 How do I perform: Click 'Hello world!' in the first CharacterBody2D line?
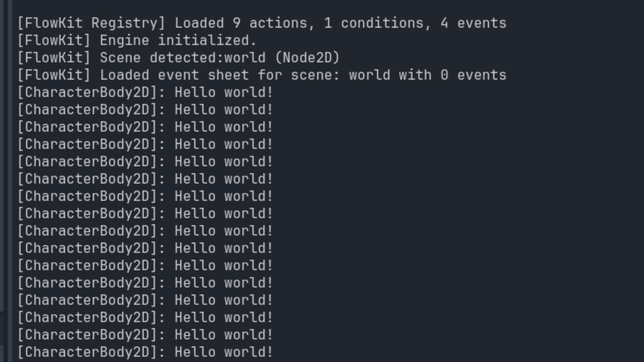[x=223, y=93]
